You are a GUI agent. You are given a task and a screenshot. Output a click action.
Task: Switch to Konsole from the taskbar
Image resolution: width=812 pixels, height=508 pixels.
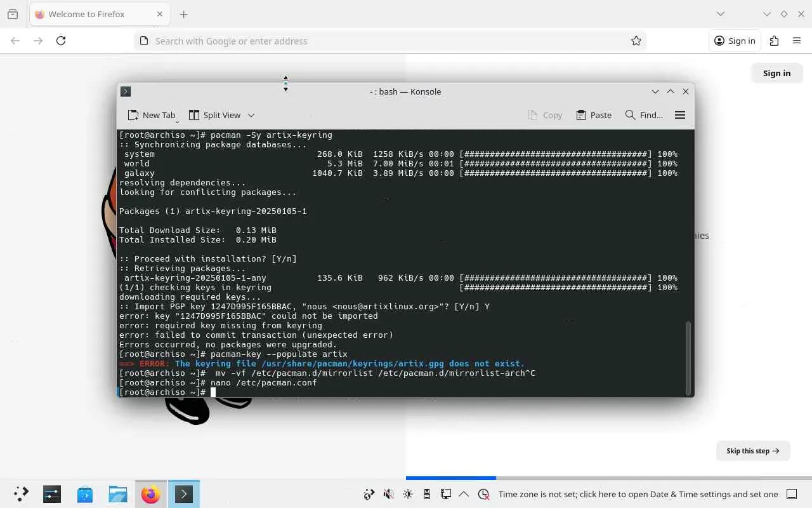coord(184,494)
